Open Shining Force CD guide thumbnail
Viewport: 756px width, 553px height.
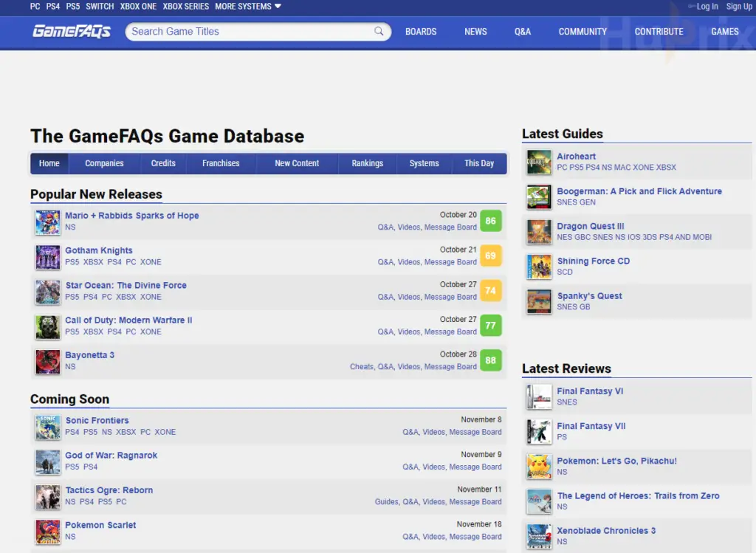[x=538, y=267]
